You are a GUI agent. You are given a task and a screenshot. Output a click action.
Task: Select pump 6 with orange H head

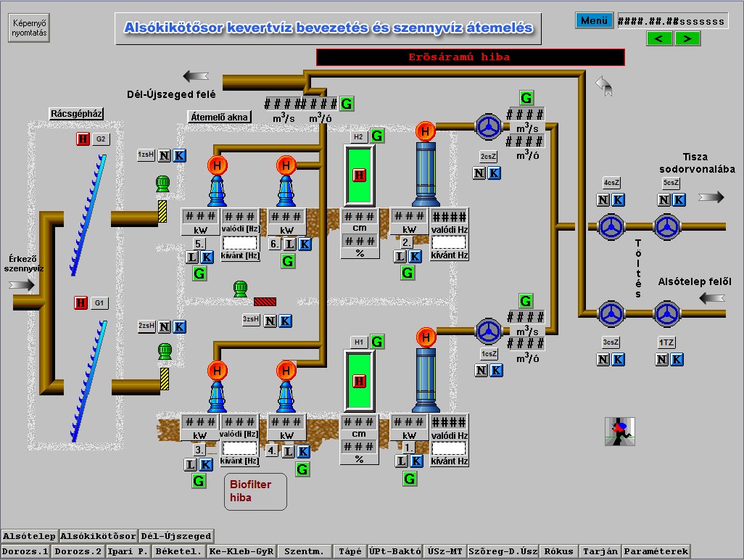point(286,181)
